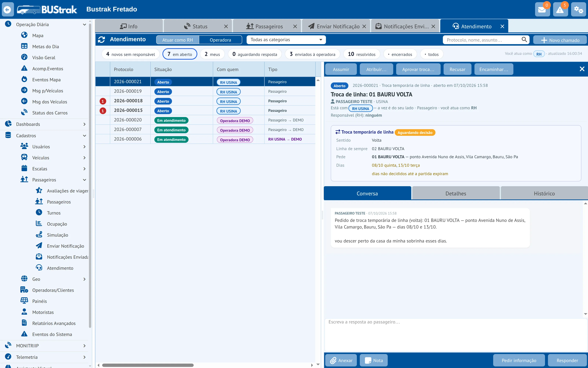Expand Usuários submenu

coord(84,146)
